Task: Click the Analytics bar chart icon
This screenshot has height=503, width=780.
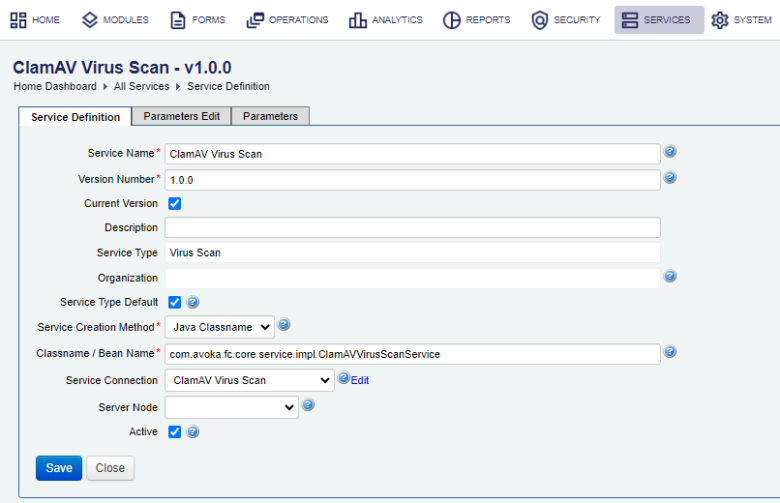Action: [358, 20]
